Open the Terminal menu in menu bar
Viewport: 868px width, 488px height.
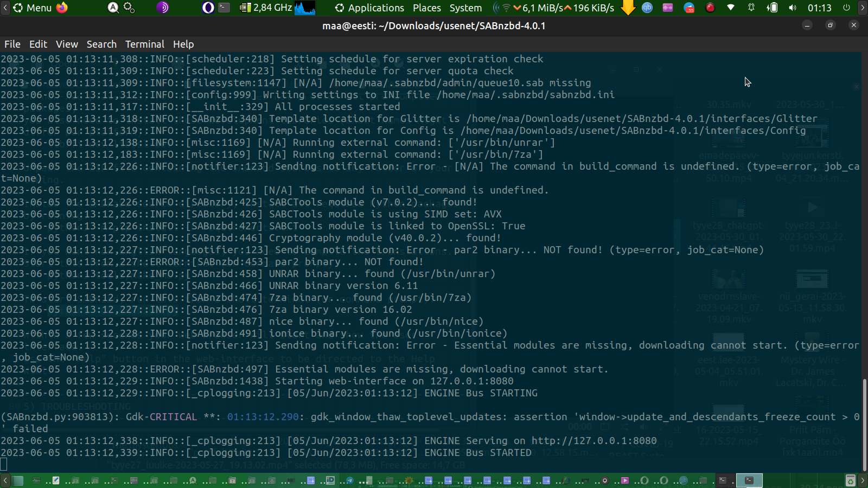pos(144,44)
